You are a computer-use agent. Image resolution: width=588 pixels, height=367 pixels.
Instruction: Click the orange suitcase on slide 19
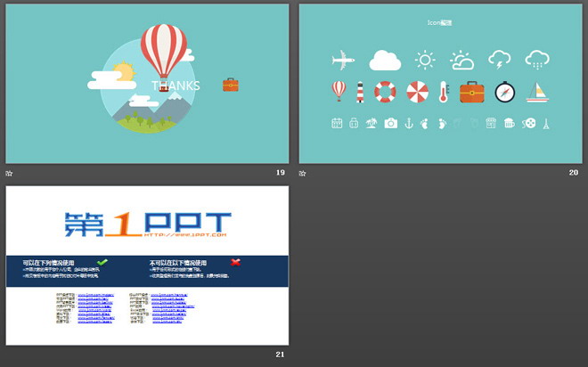(230, 85)
